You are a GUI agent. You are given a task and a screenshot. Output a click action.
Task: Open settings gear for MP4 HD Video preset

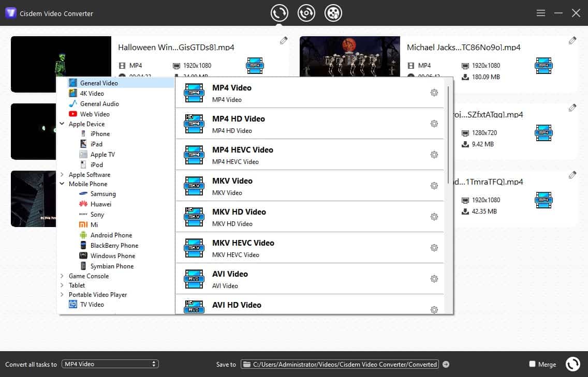pos(434,124)
